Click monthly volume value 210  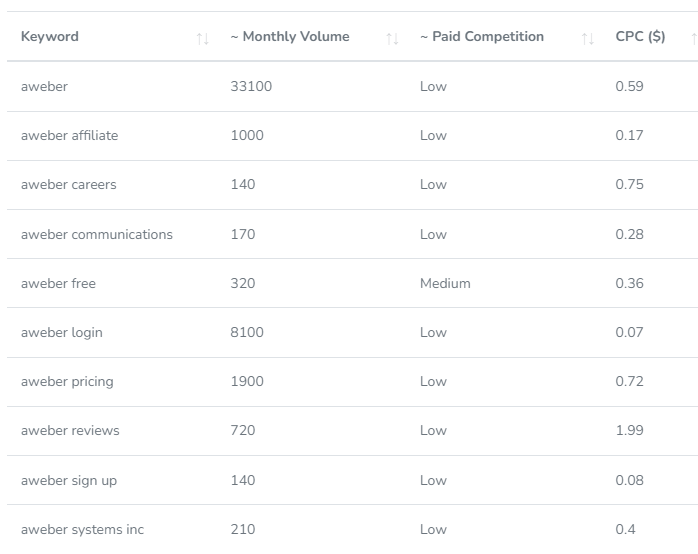(243, 530)
